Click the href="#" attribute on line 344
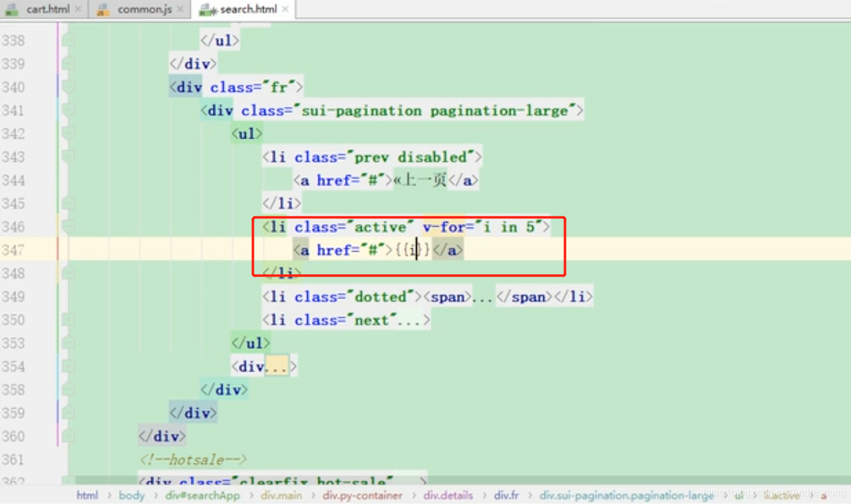Screen dimensions: 851x504 point(350,180)
